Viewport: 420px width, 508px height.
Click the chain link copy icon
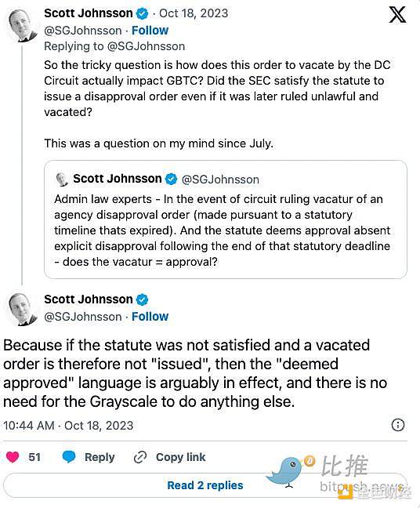tap(140, 457)
